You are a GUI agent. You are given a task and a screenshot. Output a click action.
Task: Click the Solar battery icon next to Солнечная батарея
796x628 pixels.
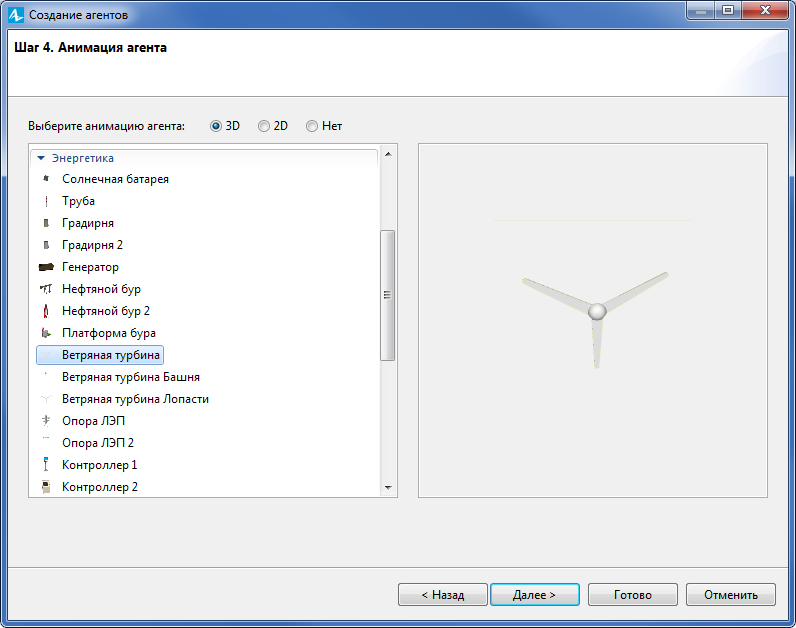pyautogui.click(x=46, y=179)
